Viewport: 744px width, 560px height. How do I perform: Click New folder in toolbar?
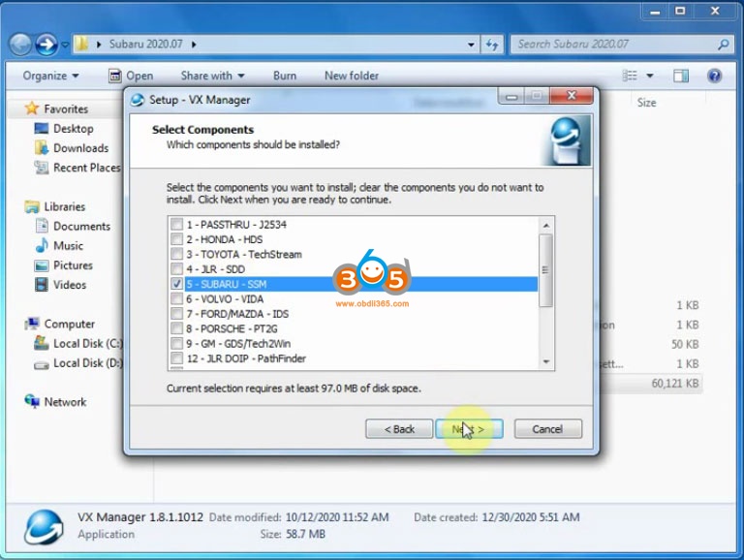(x=352, y=76)
